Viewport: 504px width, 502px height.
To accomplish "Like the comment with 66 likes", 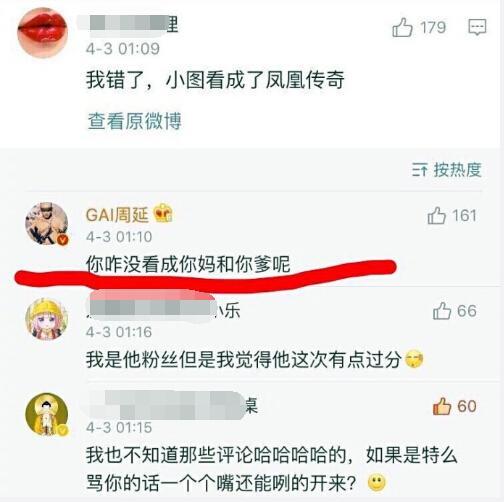I will [x=442, y=311].
